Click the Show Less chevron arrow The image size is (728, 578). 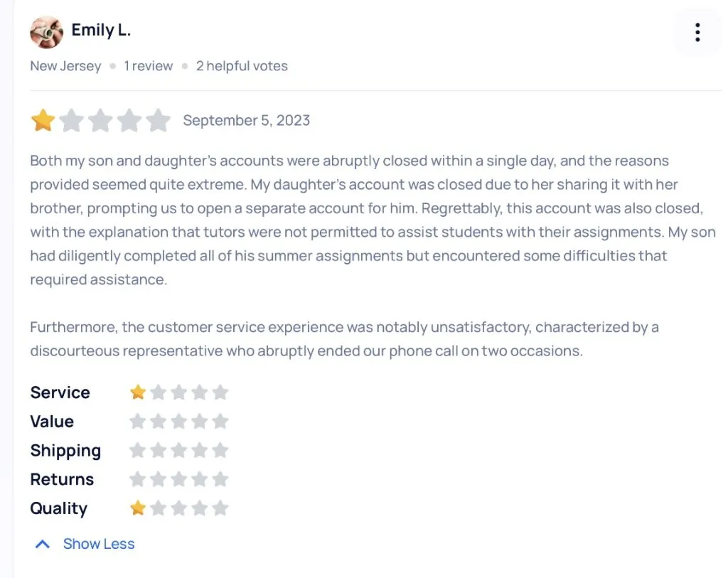pyautogui.click(x=43, y=545)
